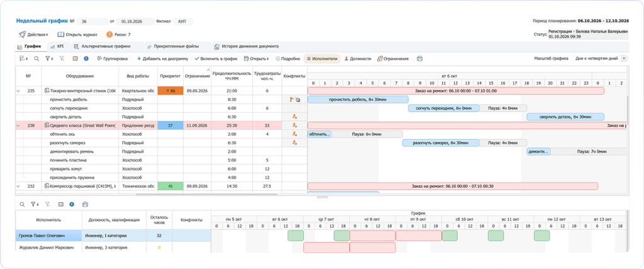Click orange priority cell 86

pos(170,91)
